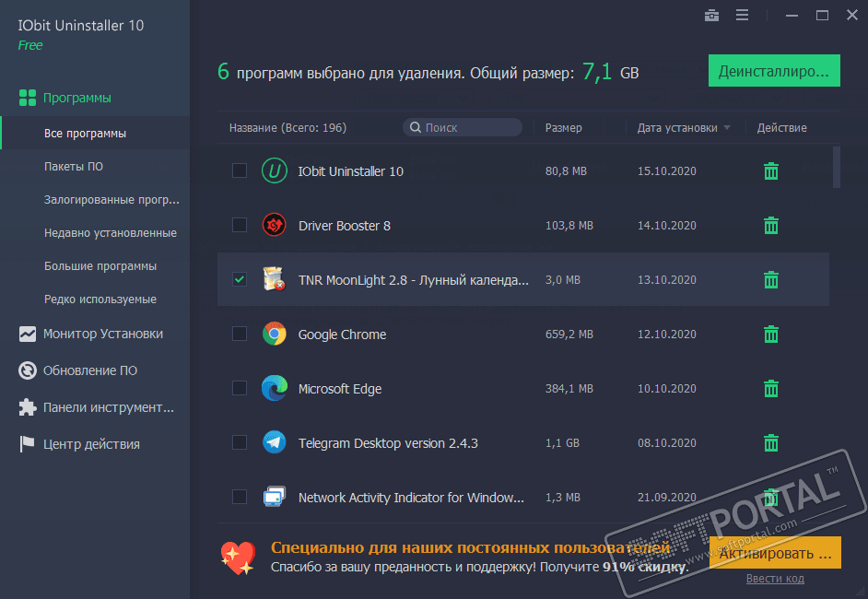Select Google Chrome program name
This screenshot has height=599, width=868.
click(342, 335)
